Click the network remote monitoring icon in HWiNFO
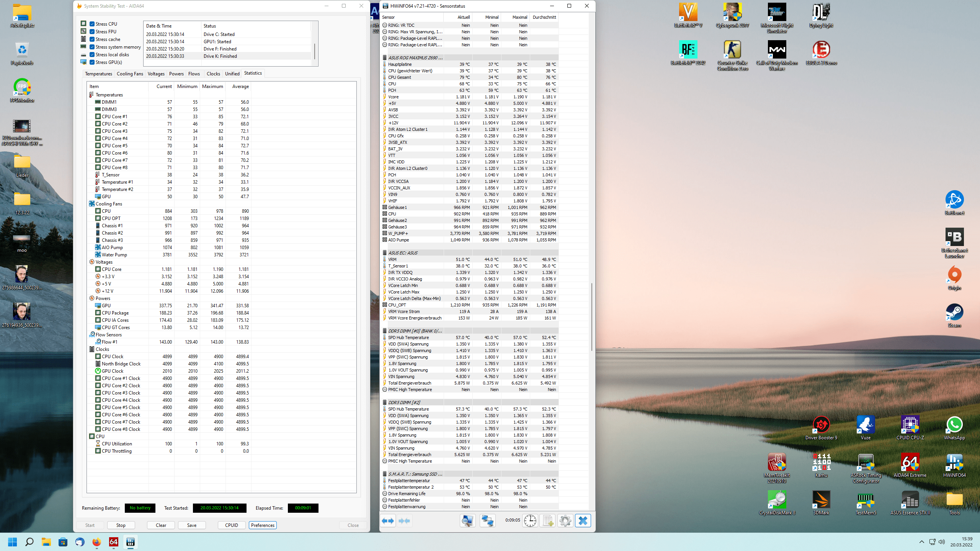This screenshot has width=980, height=551. click(487, 521)
